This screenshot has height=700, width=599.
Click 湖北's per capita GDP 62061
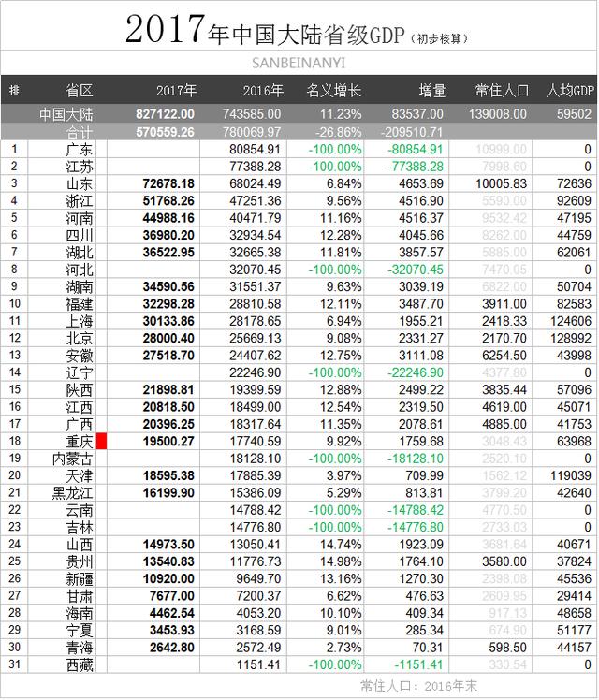click(x=574, y=253)
